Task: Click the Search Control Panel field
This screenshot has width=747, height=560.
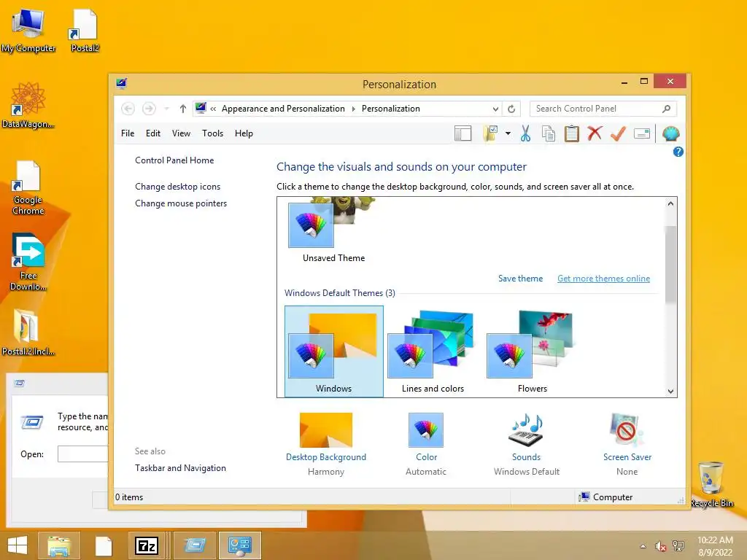Action: (603, 109)
